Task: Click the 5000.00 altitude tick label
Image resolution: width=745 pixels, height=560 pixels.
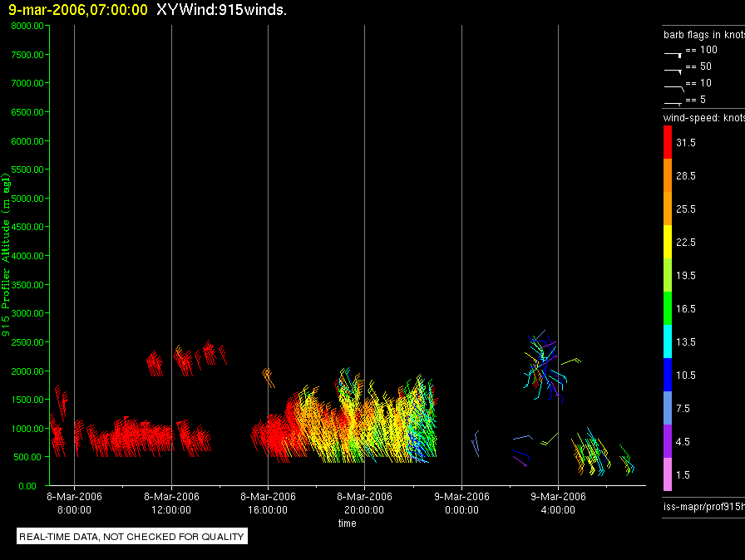Action: [x=27, y=199]
